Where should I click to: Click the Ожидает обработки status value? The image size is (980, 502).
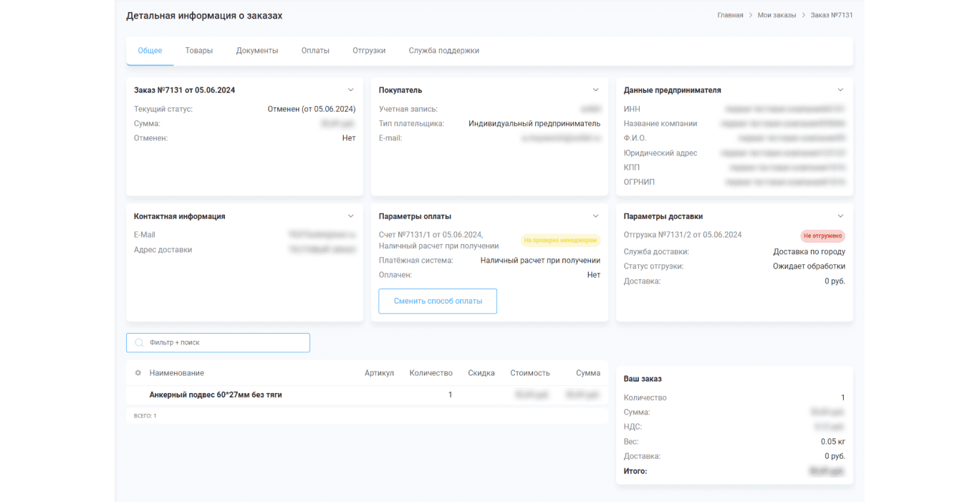pos(809,266)
